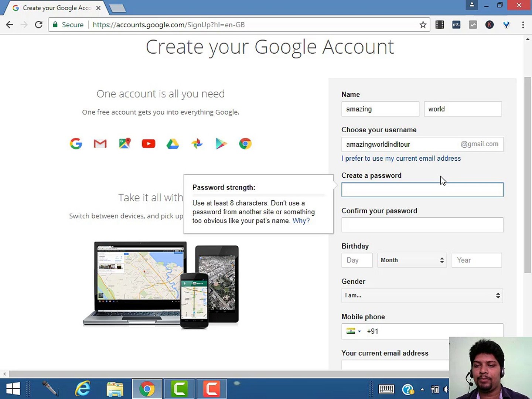Click the Google Photos pinwheel icon
532x399 pixels.
click(197, 144)
